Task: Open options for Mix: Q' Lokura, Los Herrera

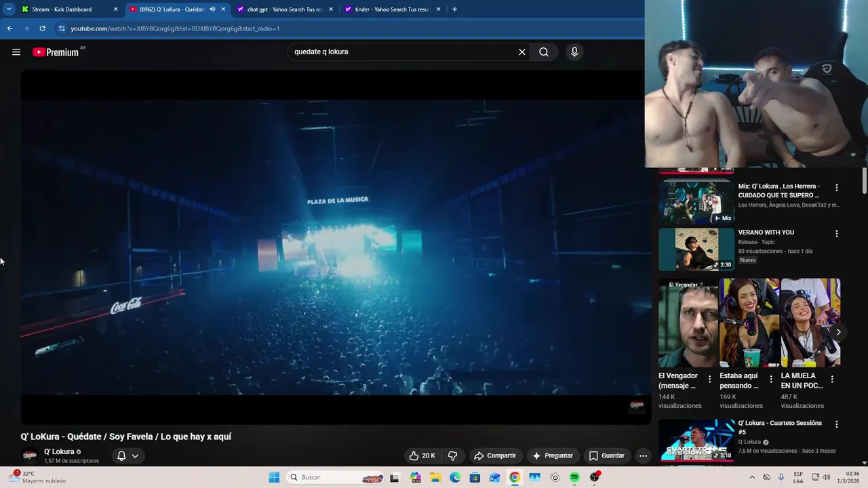Action: click(836, 187)
